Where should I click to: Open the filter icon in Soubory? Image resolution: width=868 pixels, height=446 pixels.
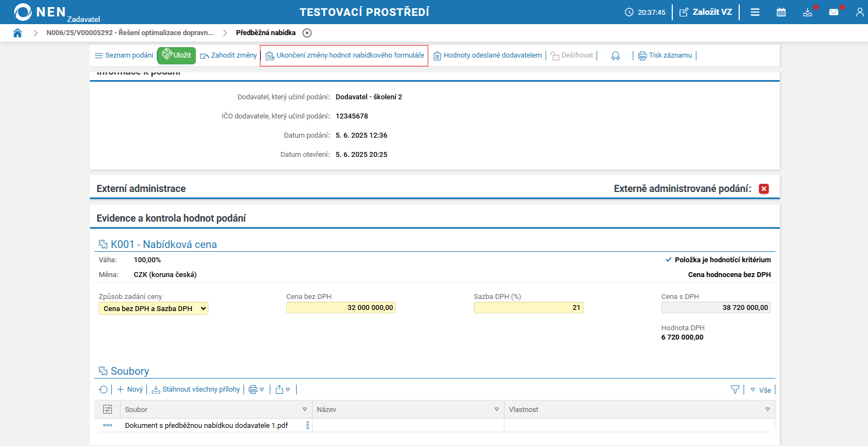click(735, 389)
